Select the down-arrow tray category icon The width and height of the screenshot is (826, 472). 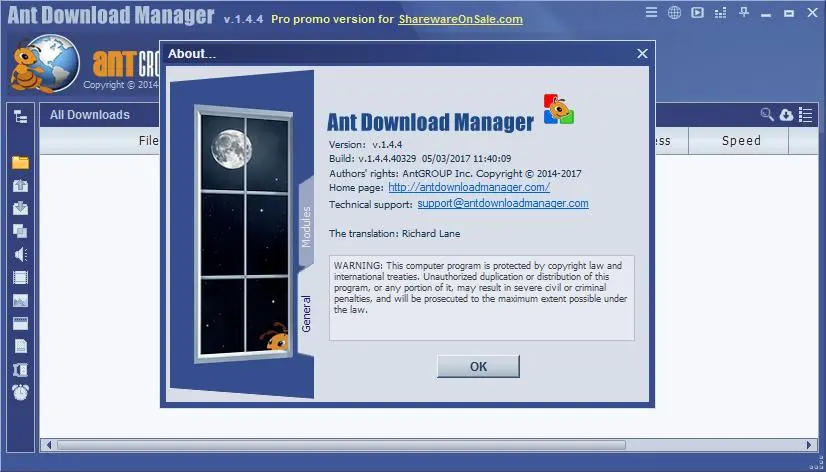coord(21,208)
